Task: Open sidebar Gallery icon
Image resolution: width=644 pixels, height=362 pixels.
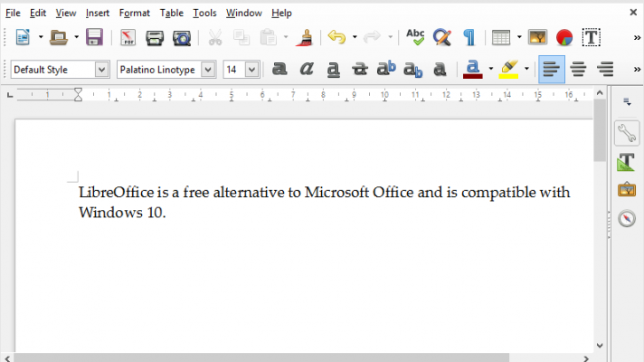Action: (627, 190)
